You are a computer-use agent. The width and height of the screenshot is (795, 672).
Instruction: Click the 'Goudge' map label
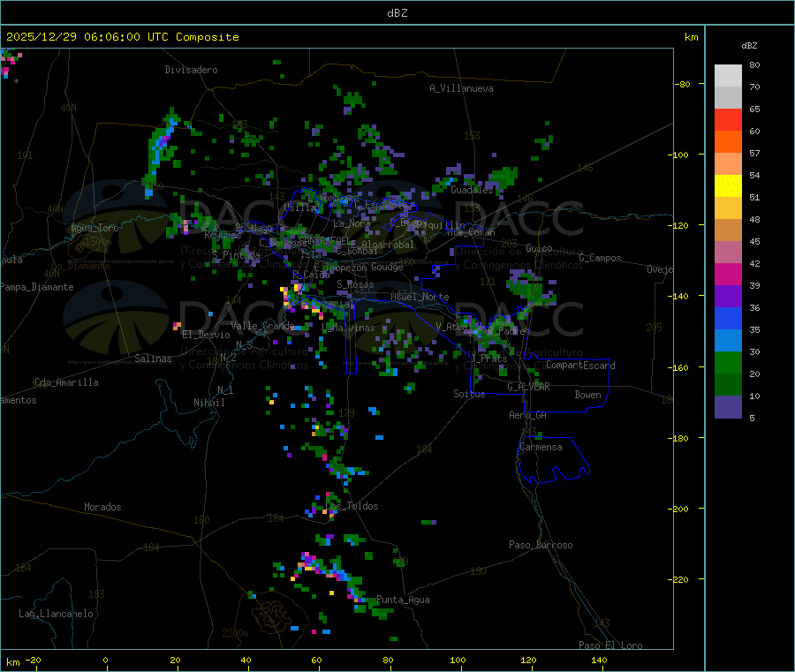pyautogui.click(x=387, y=267)
